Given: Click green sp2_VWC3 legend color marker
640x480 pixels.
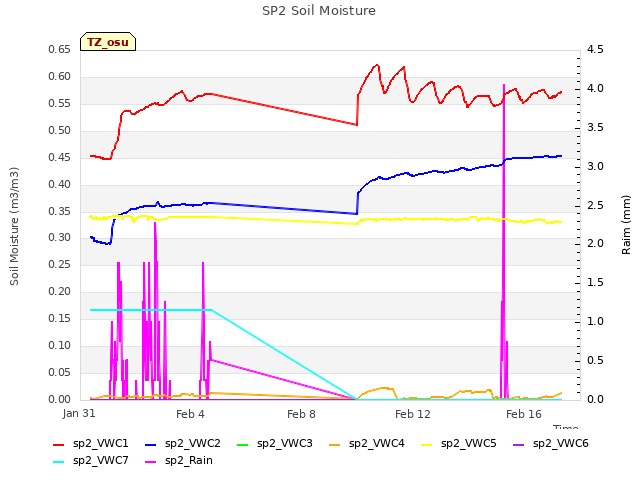Looking at the screenshot, I should point(242,445).
